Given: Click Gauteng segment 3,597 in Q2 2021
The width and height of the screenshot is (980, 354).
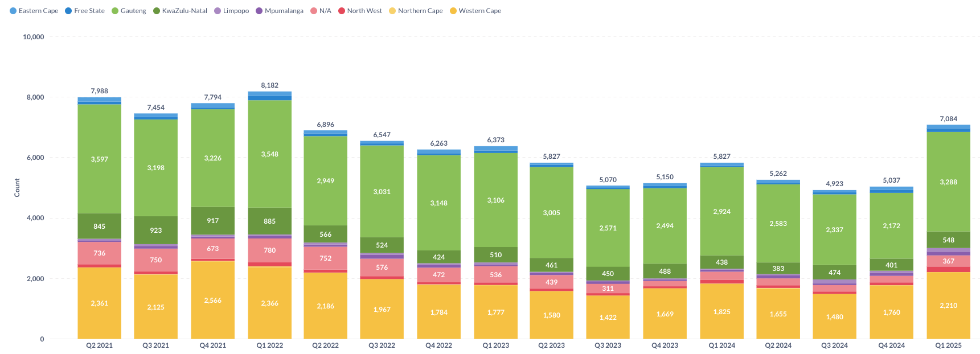Looking at the screenshot, I should pyautogui.click(x=99, y=159).
